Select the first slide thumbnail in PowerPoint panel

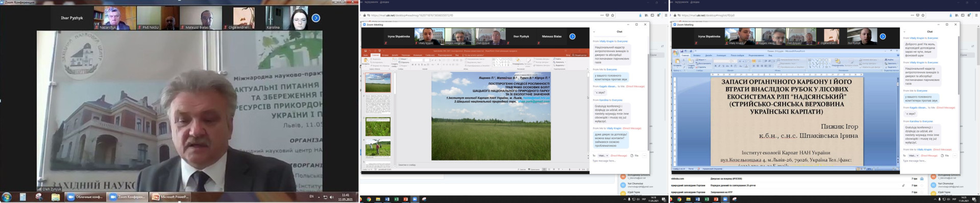378,82
